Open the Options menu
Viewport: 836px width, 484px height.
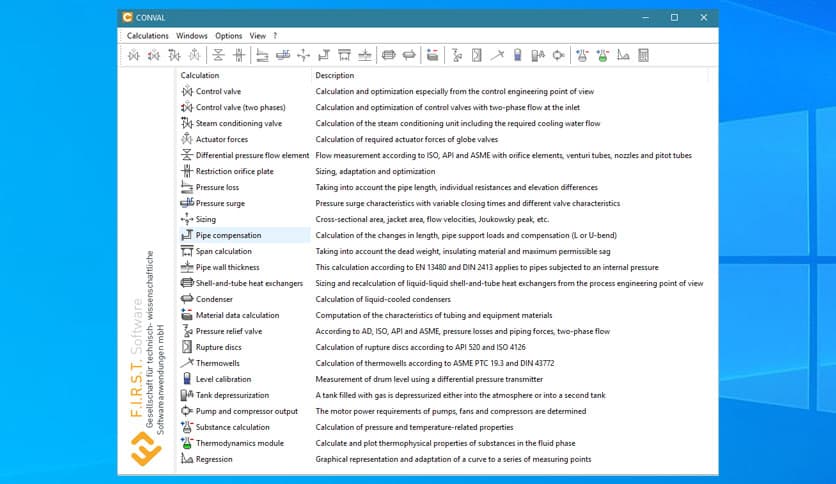pyautogui.click(x=228, y=36)
